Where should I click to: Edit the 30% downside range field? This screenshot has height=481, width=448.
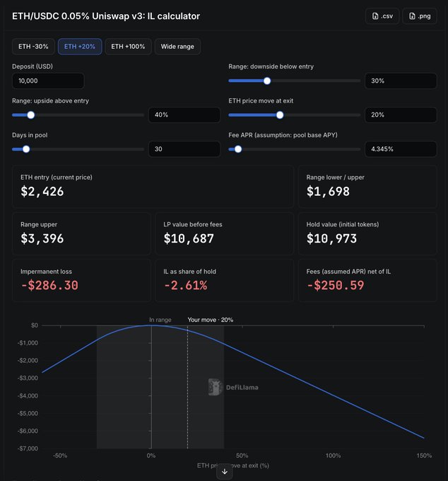click(x=401, y=81)
